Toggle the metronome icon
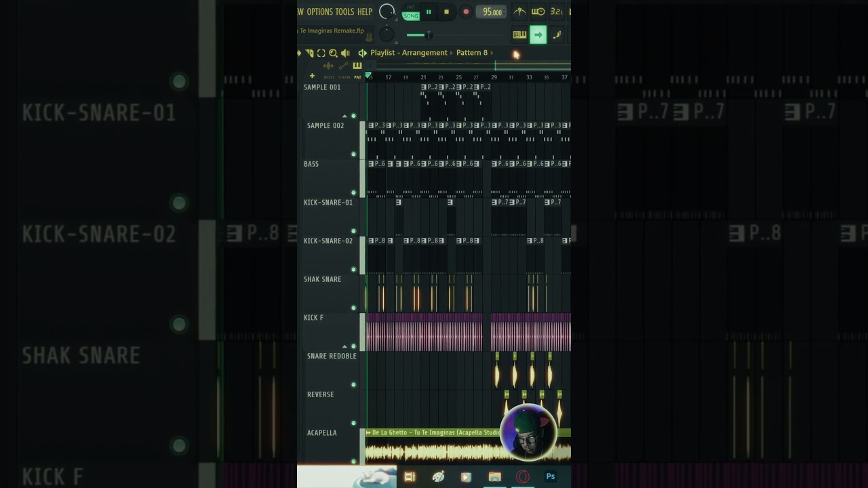This screenshot has height=488, width=868. [x=519, y=12]
